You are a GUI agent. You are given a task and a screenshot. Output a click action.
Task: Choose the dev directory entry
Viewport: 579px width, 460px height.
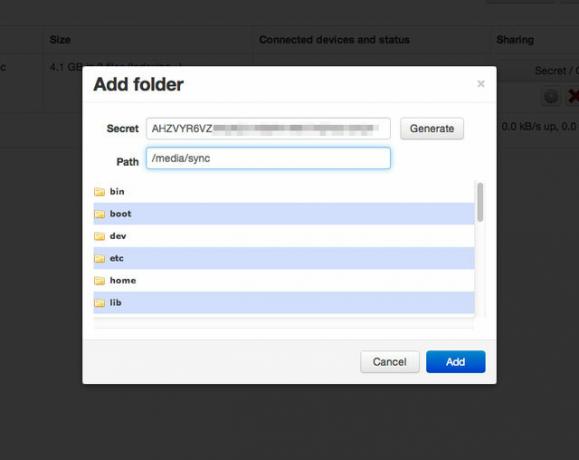(x=284, y=236)
